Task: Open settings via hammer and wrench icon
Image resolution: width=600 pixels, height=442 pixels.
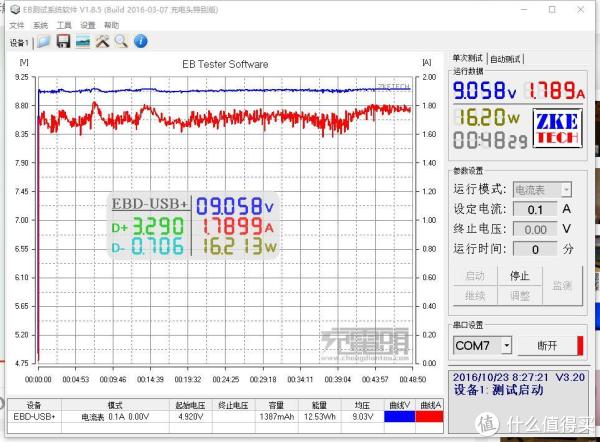Action: tap(102, 41)
